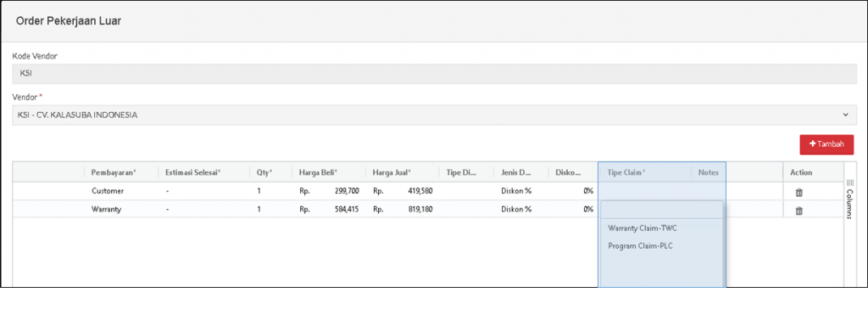
Task: Click Diskon % cell in Customer row
Action: (x=521, y=191)
